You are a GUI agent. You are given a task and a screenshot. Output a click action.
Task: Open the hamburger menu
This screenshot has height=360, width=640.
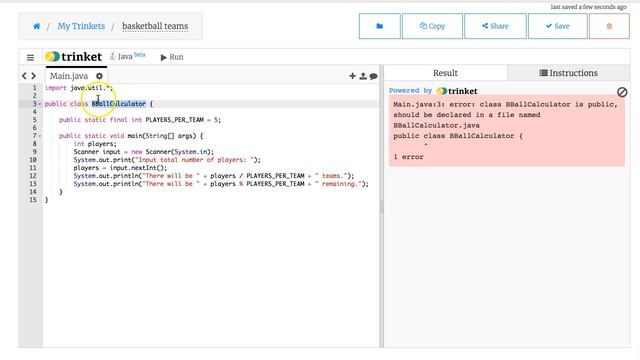30,58
